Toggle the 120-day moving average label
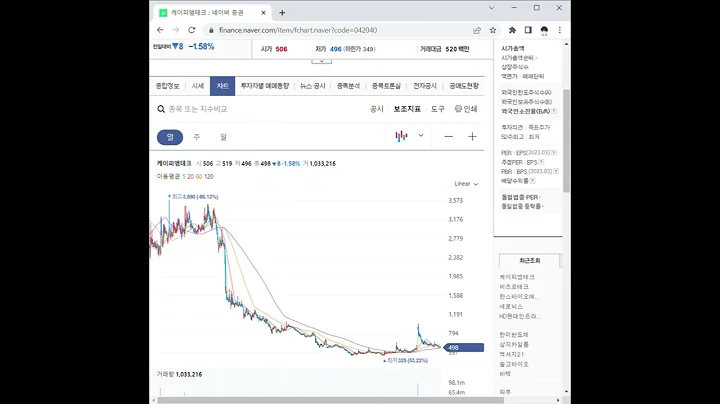This screenshot has width=720, height=404. [x=208, y=176]
